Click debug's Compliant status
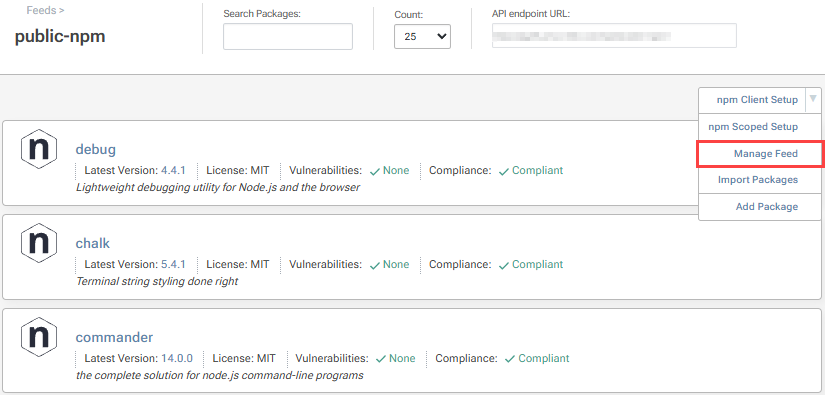This screenshot has width=825, height=395. [531, 170]
